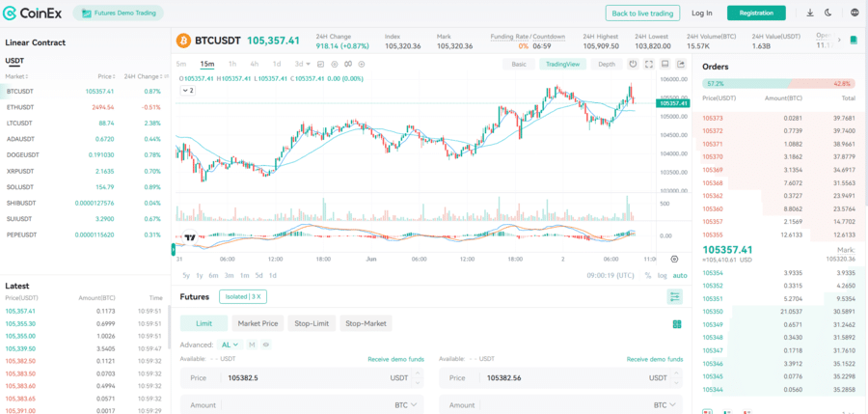Click the Bitcoin coin icon

(x=183, y=41)
